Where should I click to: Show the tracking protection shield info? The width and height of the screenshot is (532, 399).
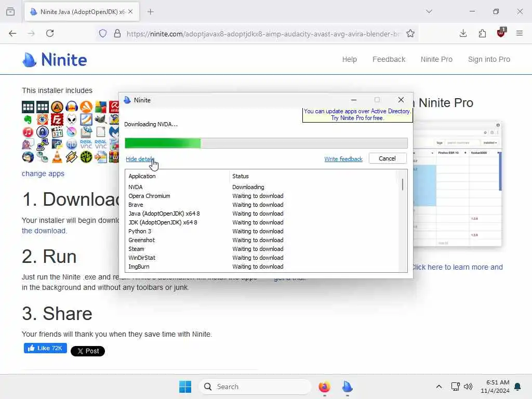(x=103, y=33)
